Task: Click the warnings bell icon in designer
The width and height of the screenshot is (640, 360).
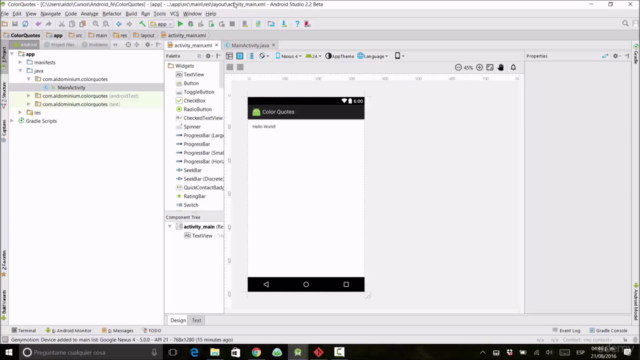Action: tap(513, 67)
